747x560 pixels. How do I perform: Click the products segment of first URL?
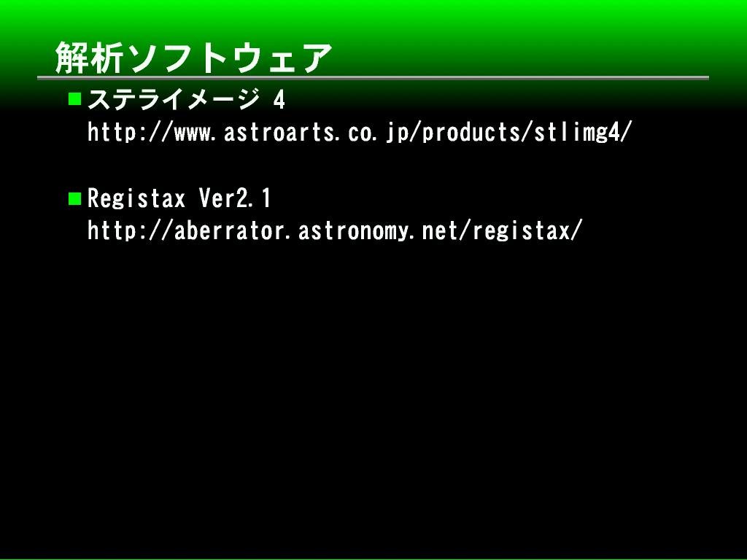pyautogui.click(x=472, y=132)
